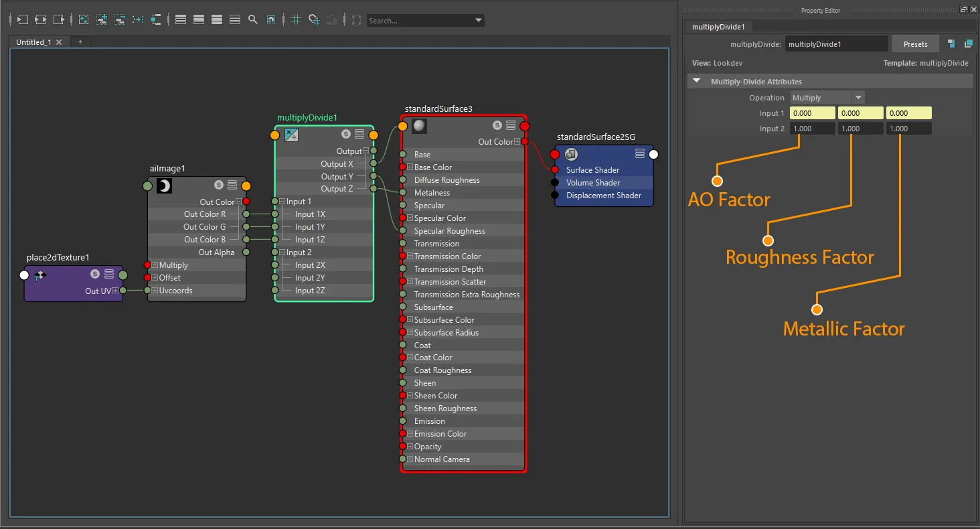The height and width of the screenshot is (529, 980).
Task: Change view mode of standardSurface3 node
Action: click(x=511, y=125)
